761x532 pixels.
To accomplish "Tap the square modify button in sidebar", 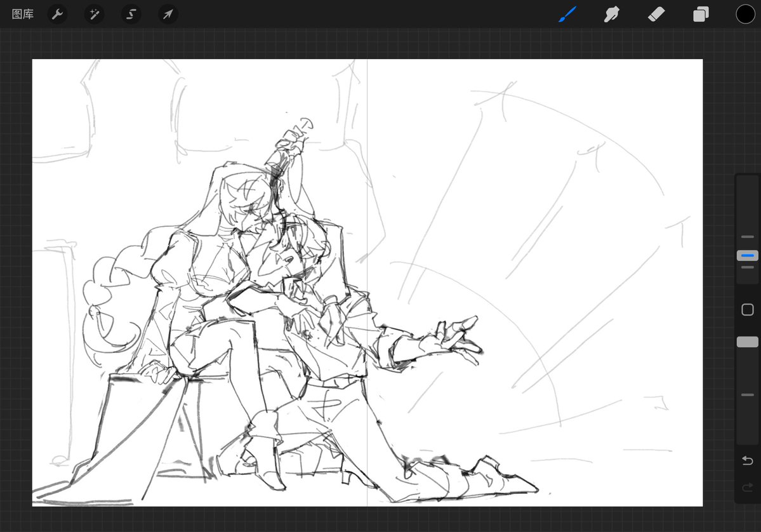I will (748, 310).
